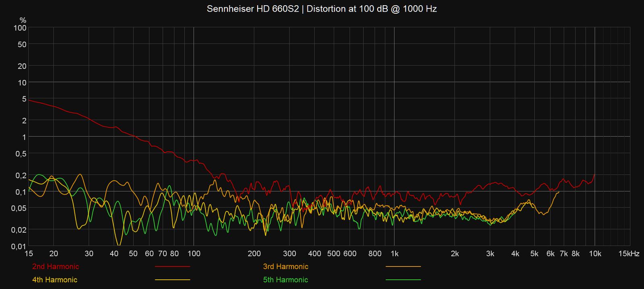Click the orange 3rd Harmonic legend line
The width and height of the screenshot is (644, 289).
tap(403, 266)
